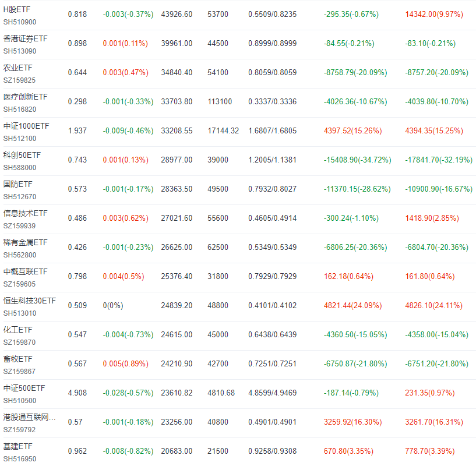Click profit value -84.55(-0.21%)
Image resolution: width=476 pixels, height=466 pixels.
coord(349,44)
